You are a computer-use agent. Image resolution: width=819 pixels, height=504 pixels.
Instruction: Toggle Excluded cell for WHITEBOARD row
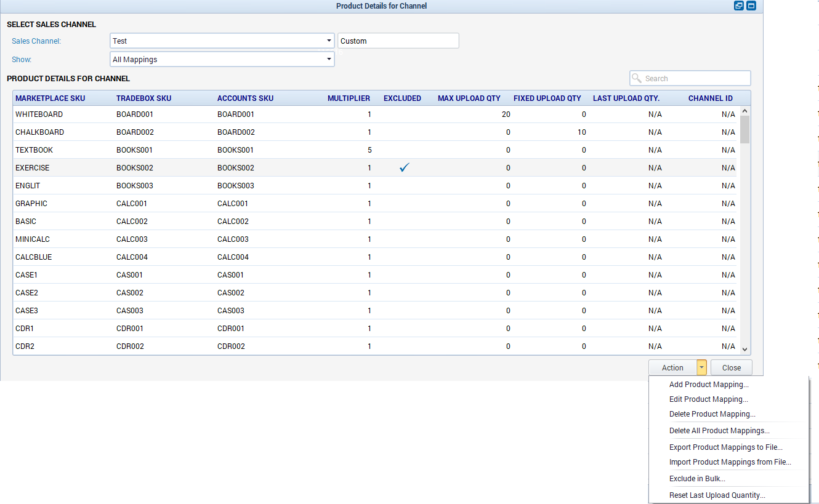pyautogui.click(x=404, y=114)
